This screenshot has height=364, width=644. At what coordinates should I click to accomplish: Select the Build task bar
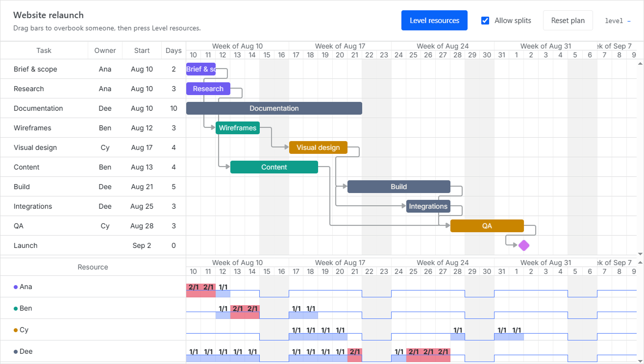pyautogui.click(x=399, y=187)
